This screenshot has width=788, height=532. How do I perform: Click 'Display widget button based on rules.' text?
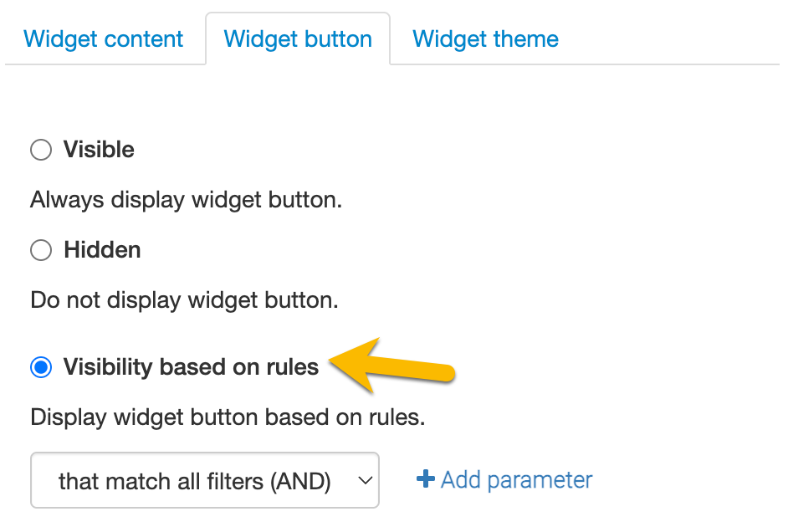[x=228, y=417]
